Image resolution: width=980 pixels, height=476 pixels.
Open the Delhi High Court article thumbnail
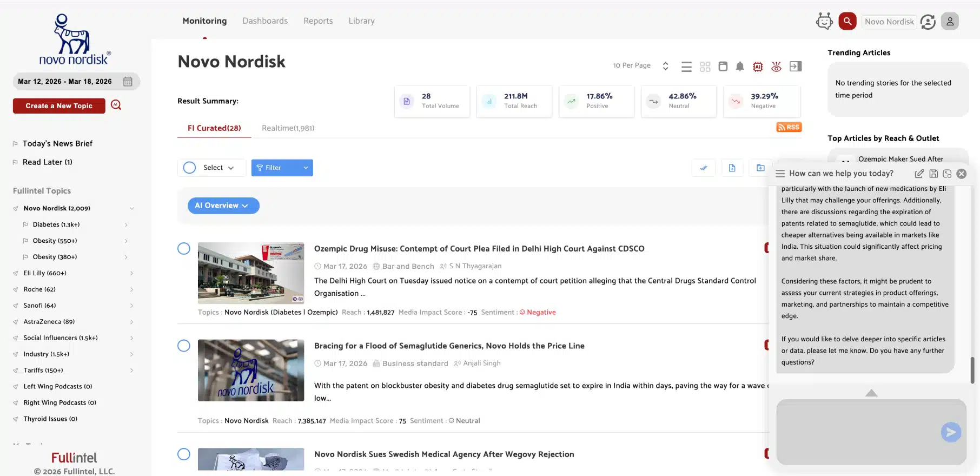[x=251, y=273]
